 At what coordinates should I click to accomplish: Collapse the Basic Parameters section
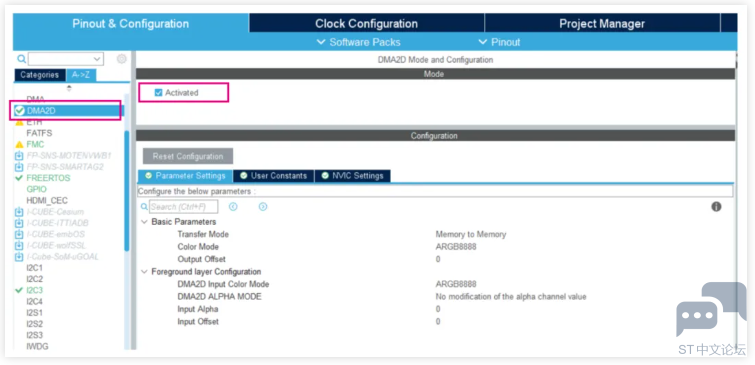pyautogui.click(x=144, y=222)
